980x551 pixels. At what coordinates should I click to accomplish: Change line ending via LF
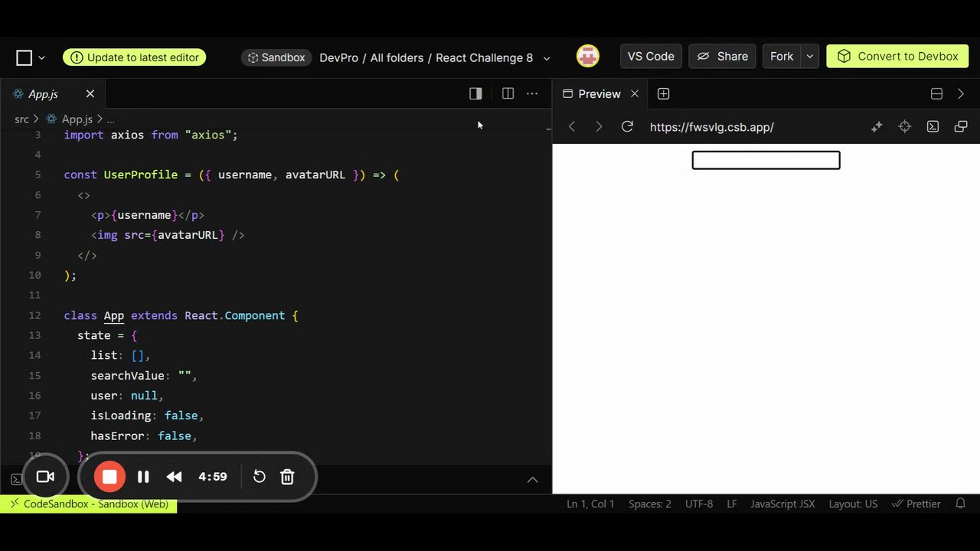coord(732,504)
